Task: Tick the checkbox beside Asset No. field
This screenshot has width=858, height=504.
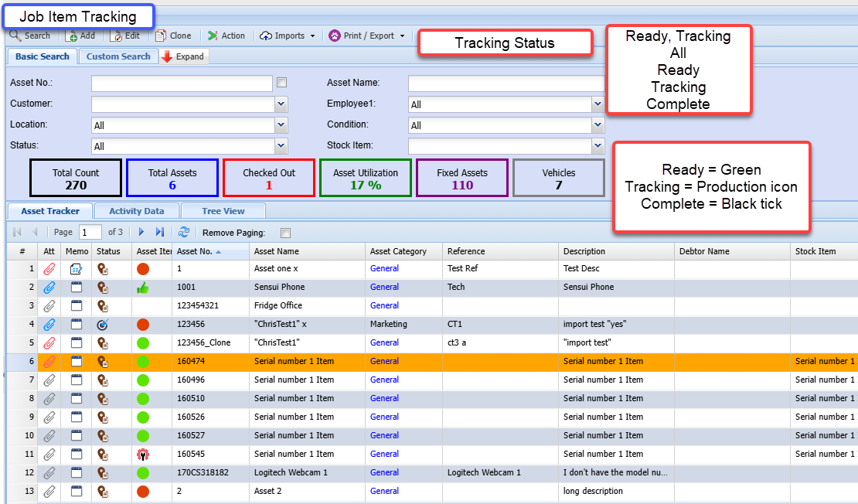Action: pyautogui.click(x=282, y=83)
